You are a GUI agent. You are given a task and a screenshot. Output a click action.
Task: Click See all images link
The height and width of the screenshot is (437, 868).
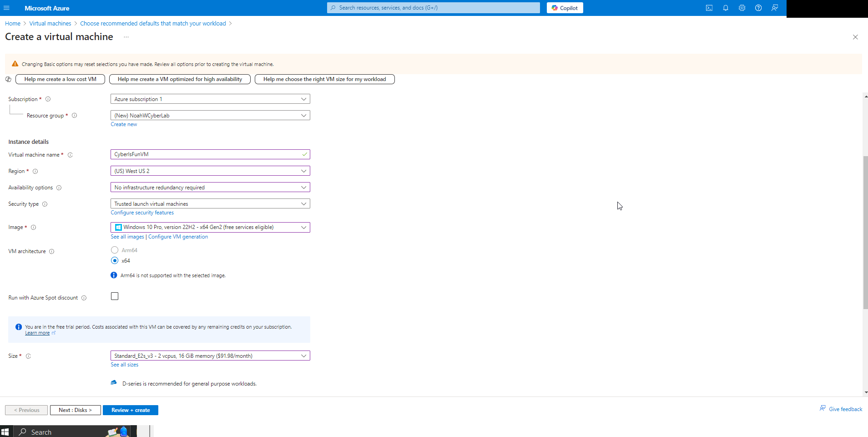point(127,237)
